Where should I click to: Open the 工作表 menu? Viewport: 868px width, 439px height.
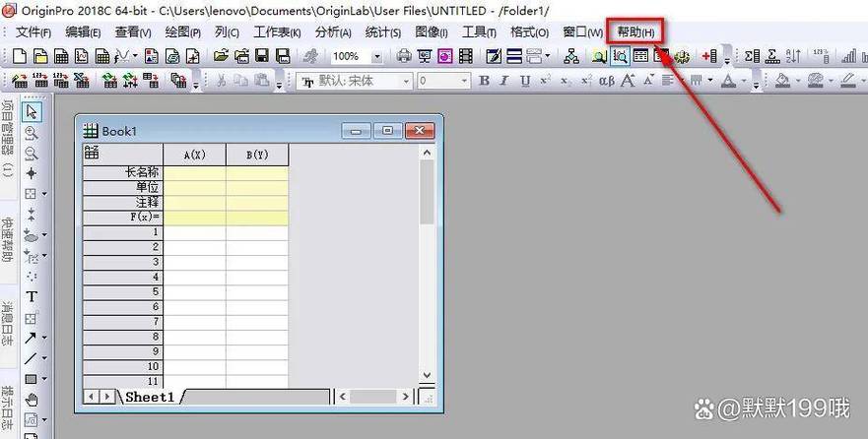pos(277,32)
